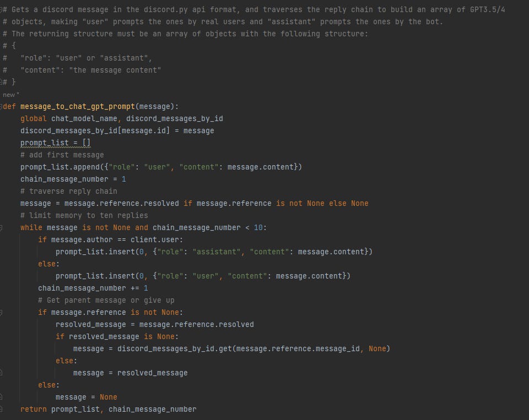Click comment '# Get parent message or give up'
This screenshot has height=420, width=529.
tap(106, 301)
